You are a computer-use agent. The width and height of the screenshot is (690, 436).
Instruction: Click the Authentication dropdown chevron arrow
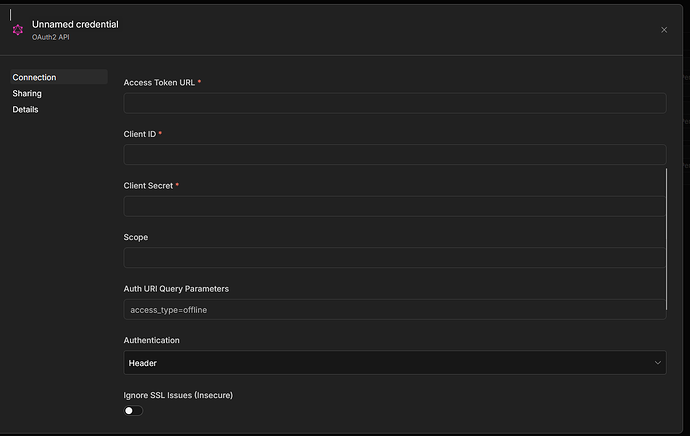657,362
